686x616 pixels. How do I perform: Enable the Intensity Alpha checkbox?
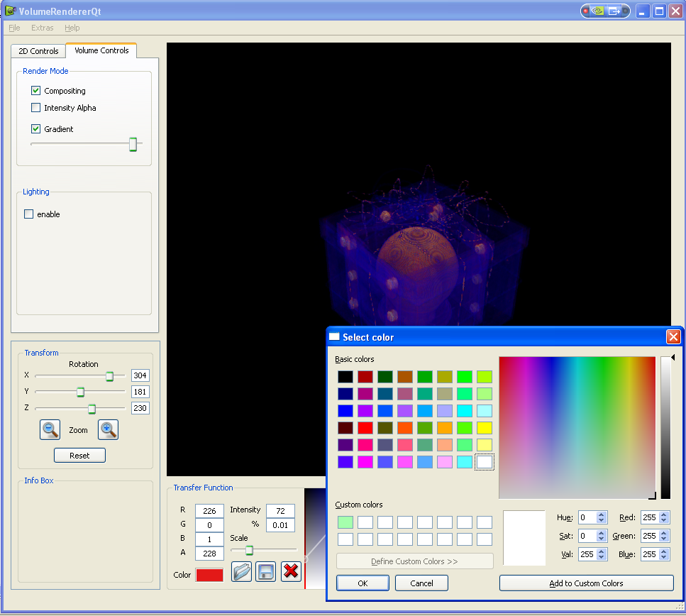tap(35, 108)
